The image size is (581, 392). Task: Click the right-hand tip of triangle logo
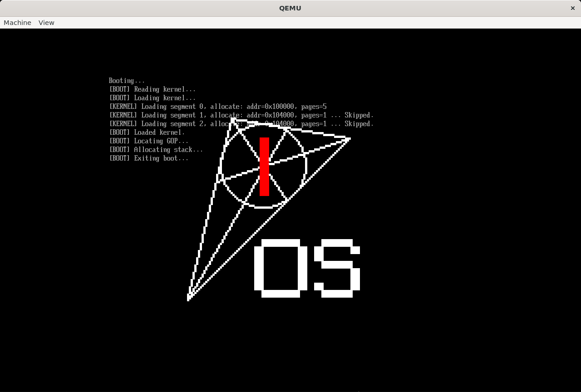[x=348, y=139]
